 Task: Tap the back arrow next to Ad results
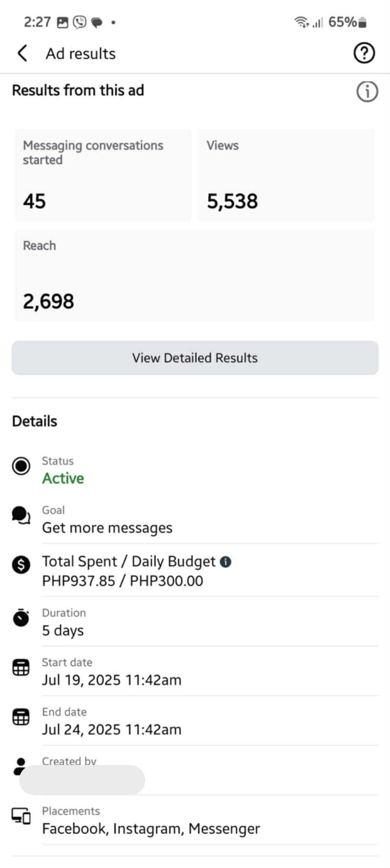click(x=22, y=53)
